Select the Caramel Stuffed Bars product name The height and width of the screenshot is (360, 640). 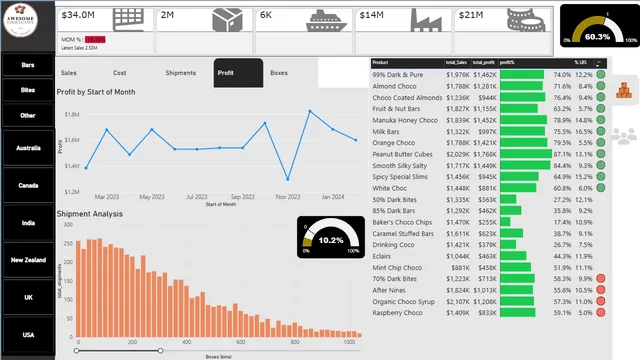coord(403,234)
